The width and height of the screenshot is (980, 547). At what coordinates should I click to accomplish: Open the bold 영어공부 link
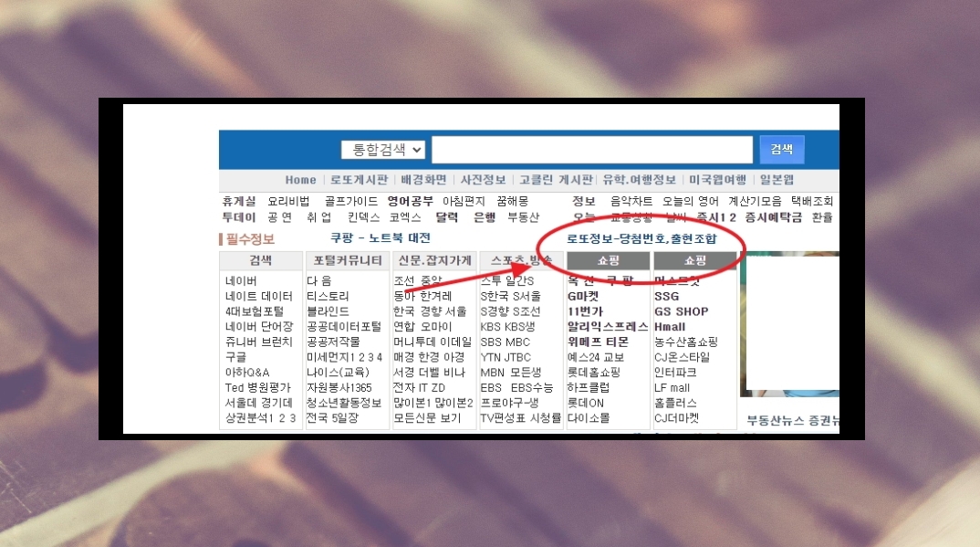410,201
